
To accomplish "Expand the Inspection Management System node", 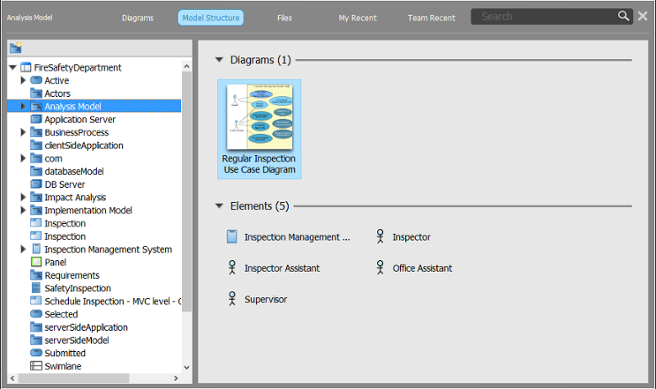I will [23, 249].
